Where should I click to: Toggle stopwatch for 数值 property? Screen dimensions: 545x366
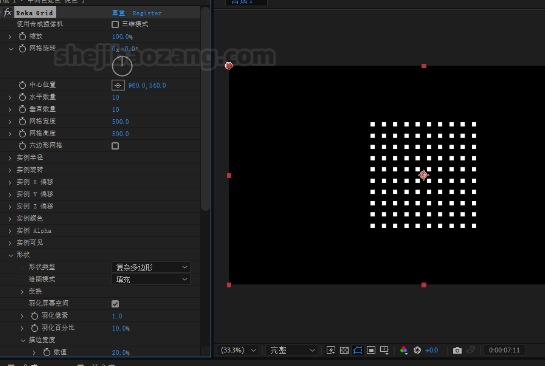47,352
